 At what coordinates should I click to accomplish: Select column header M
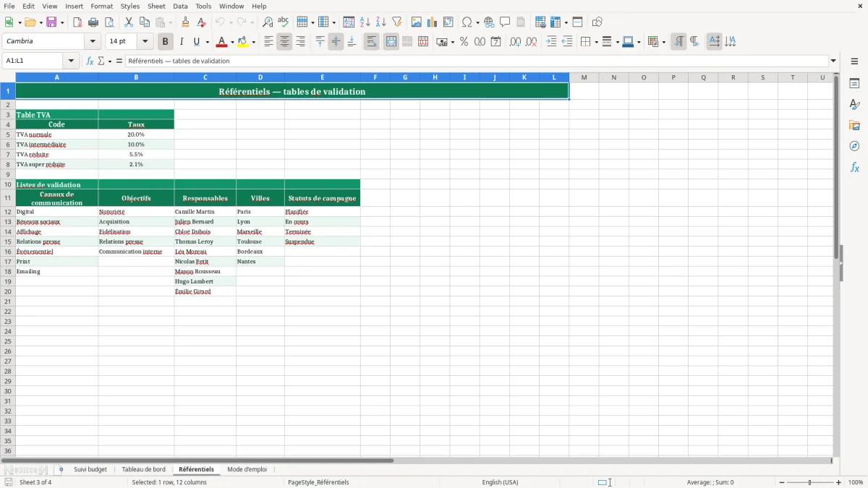[584, 77]
